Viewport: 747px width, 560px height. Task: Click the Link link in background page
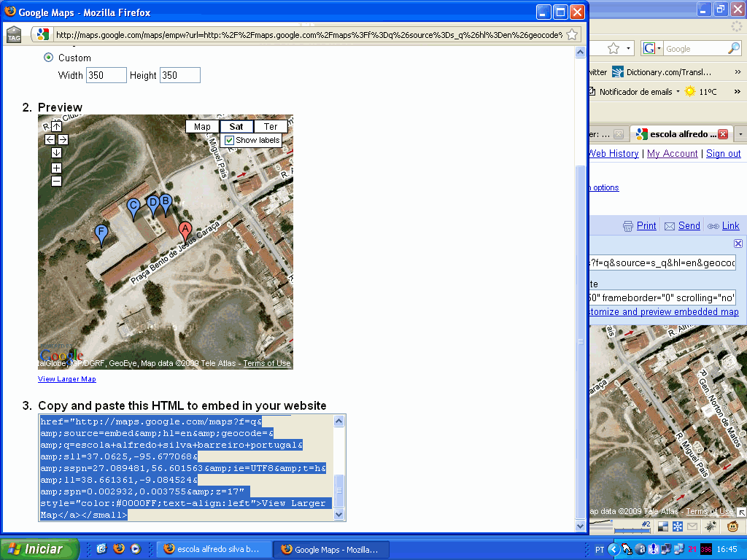point(730,226)
